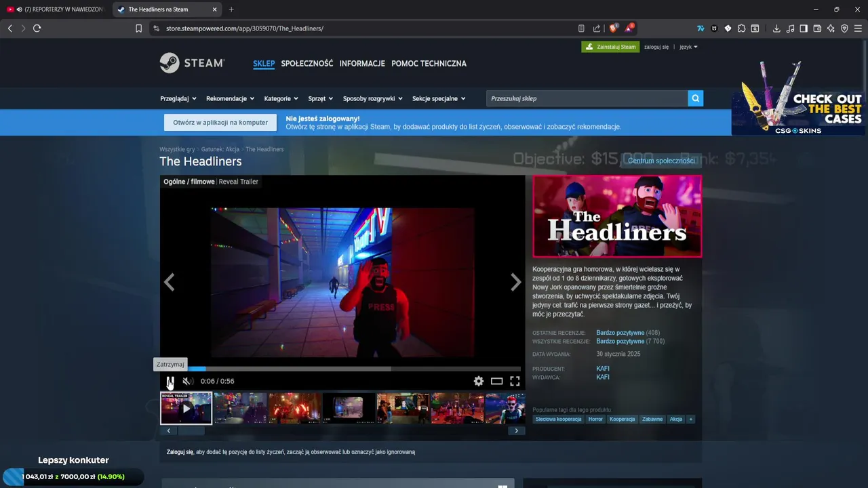868x488 pixels.
Task: Unmute the trailer audio
Action: pyautogui.click(x=188, y=382)
